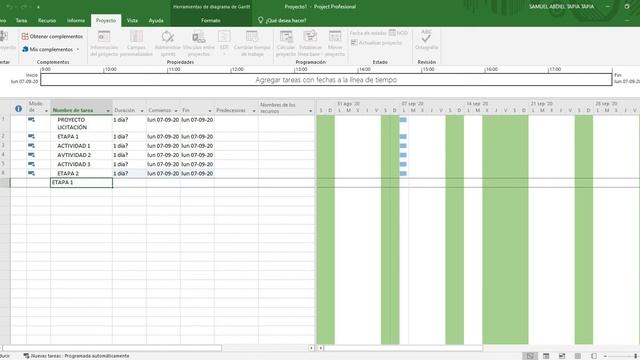Click user name SAMUEL ABDIEL TAPIA TAPIA

pos(561,7)
